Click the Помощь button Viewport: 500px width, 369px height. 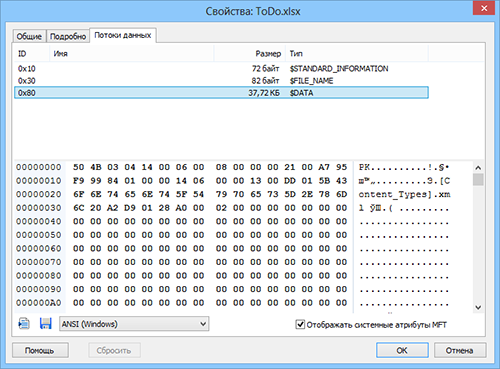coord(40,350)
